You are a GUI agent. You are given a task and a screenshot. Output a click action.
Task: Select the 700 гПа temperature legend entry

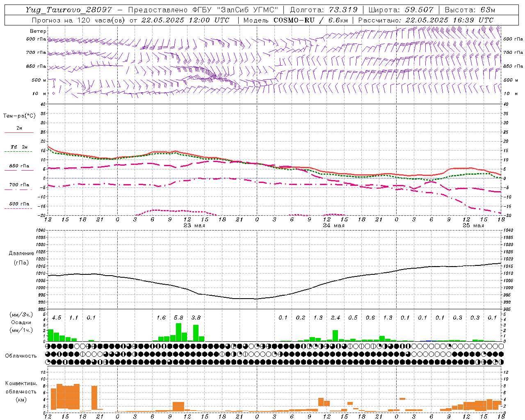click(19, 185)
